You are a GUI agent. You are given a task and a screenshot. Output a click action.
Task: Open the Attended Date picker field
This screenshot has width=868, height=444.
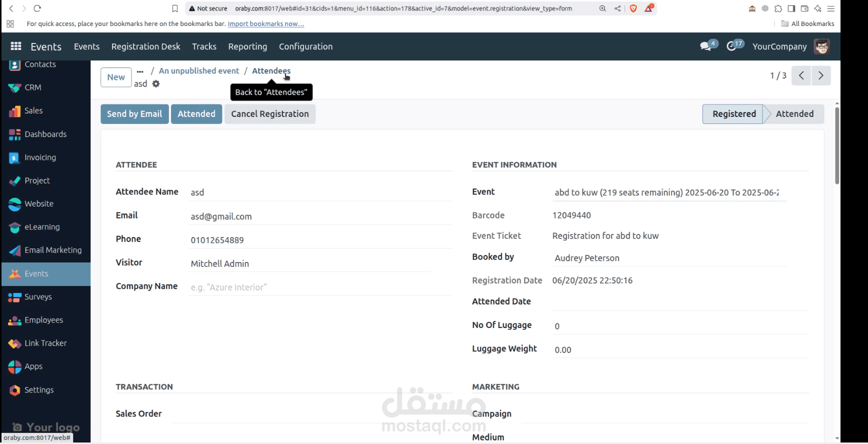(680, 302)
